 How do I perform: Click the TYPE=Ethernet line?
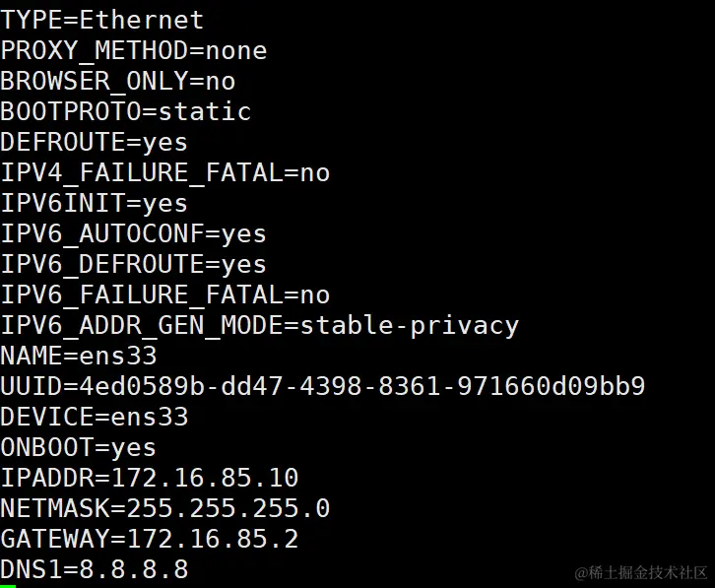click(102, 20)
